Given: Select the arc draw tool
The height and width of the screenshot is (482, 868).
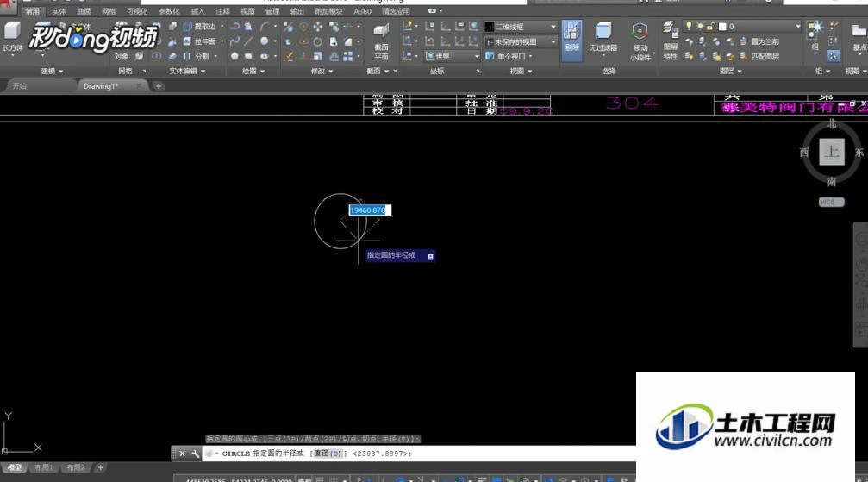Looking at the screenshot, I should (x=265, y=26).
